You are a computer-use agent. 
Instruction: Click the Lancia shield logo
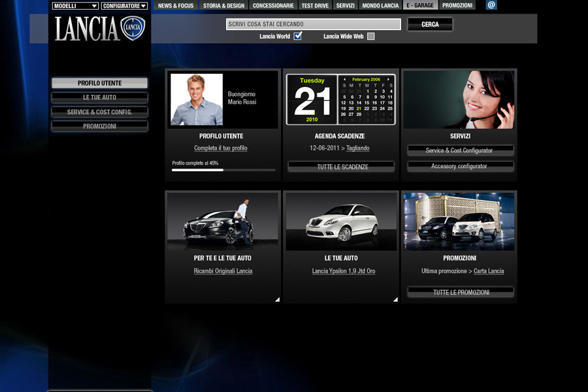click(133, 29)
